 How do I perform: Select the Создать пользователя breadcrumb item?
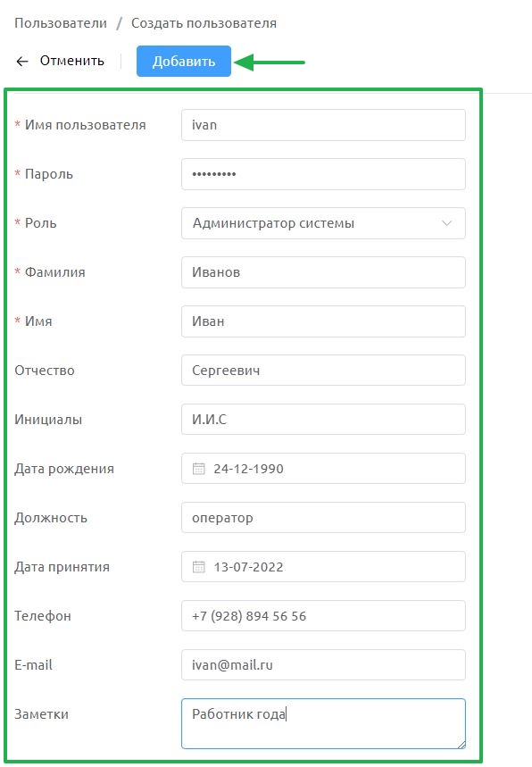(x=204, y=23)
